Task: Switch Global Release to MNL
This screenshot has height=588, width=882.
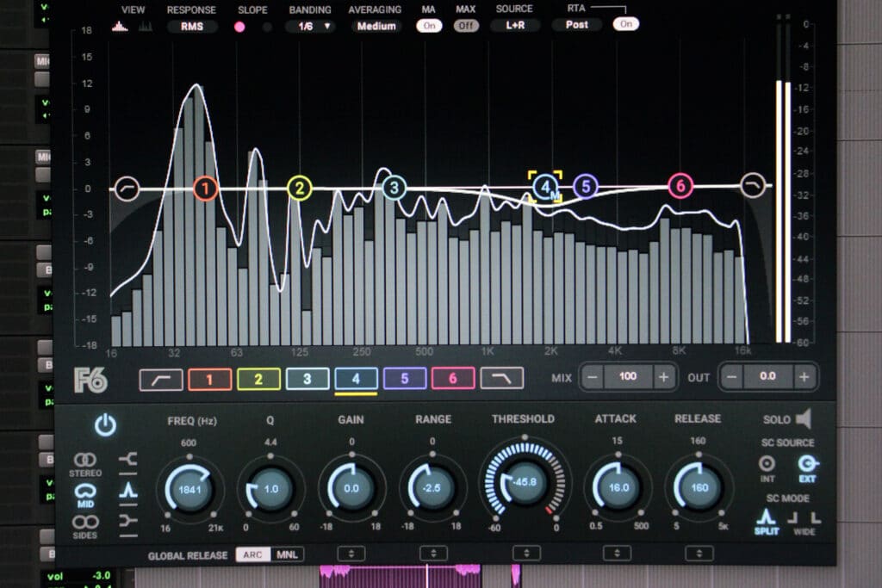Action: point(288,554)
